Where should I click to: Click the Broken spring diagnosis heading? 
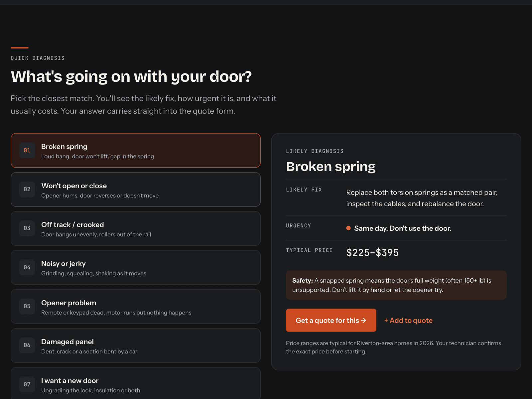pyautogui.click(x=331, y=167)
